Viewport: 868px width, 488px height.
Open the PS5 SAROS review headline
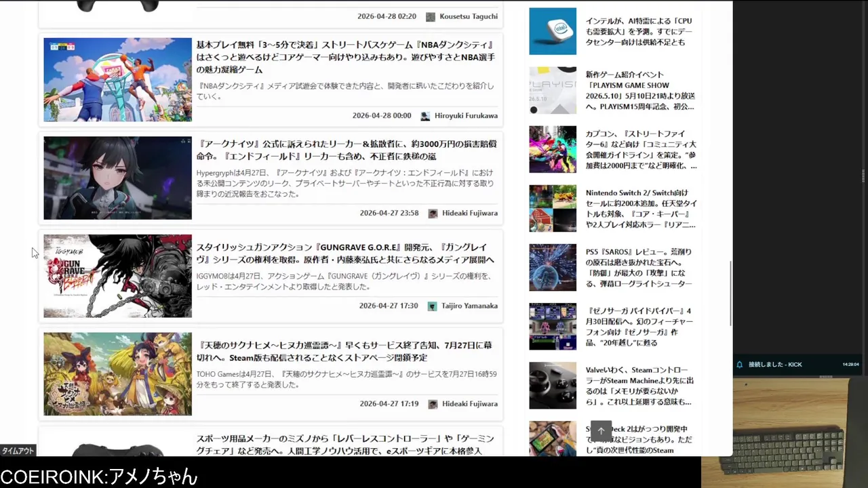pyautogui.click(x=639, y=267)
